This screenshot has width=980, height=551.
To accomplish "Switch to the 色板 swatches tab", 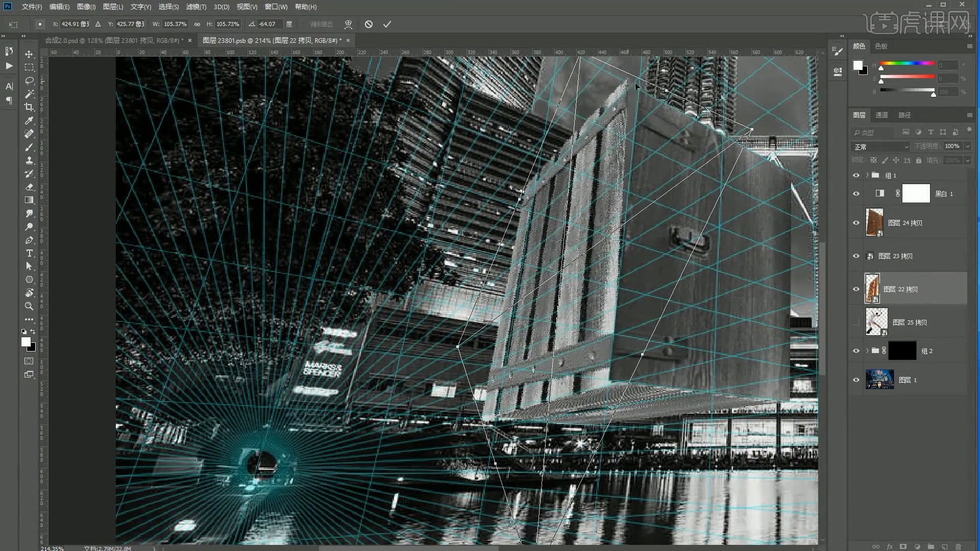I will click(881, 46).
